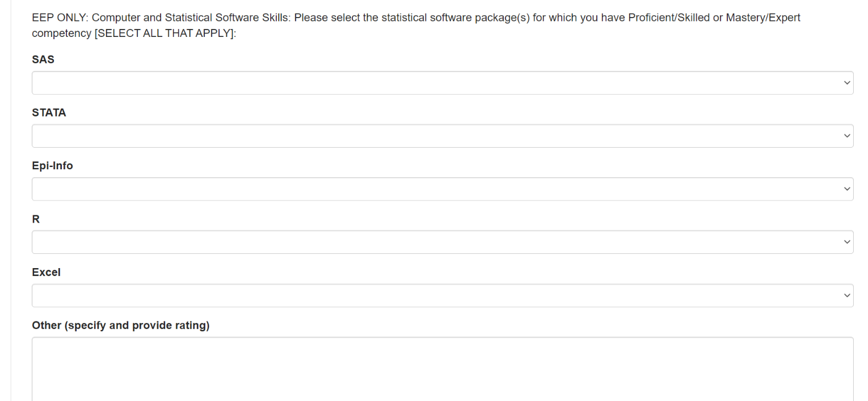Open the Excel competency dropdown
The height and width of the screenshot is (401, 868).
443,295
